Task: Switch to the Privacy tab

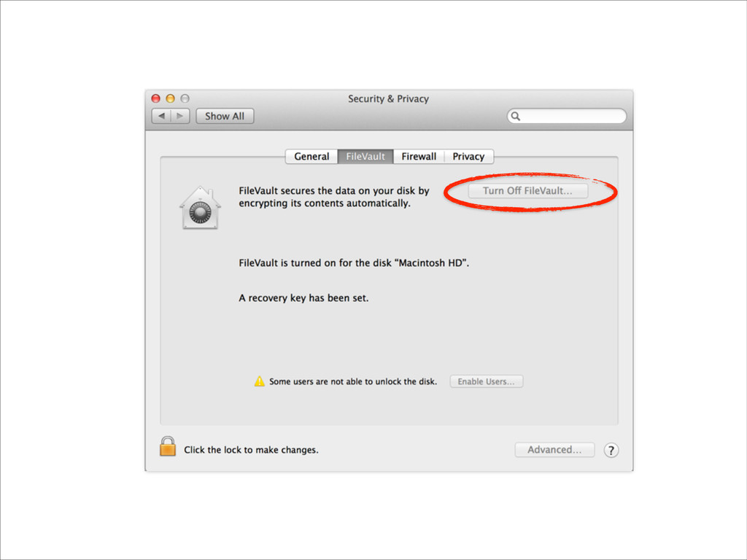Action: [469, 156]
